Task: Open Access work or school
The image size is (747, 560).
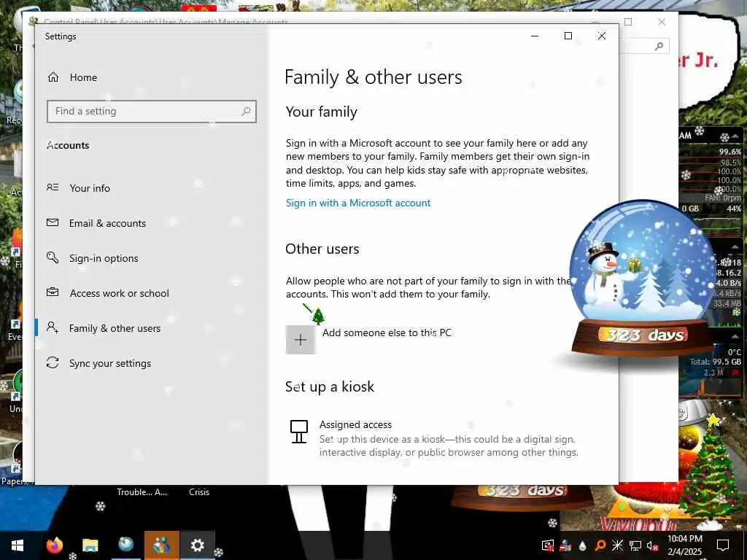Action: point(108,293)
